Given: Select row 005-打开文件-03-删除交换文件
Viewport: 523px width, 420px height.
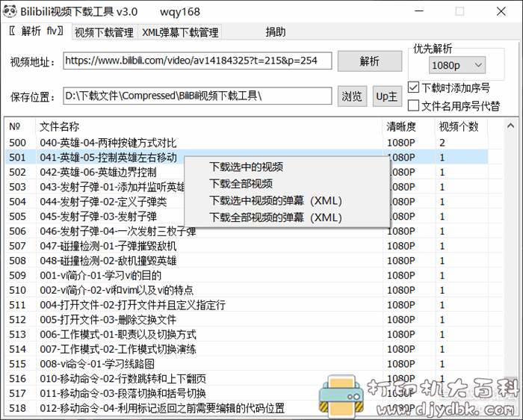Looking at the screenshot, I should 247,319.
